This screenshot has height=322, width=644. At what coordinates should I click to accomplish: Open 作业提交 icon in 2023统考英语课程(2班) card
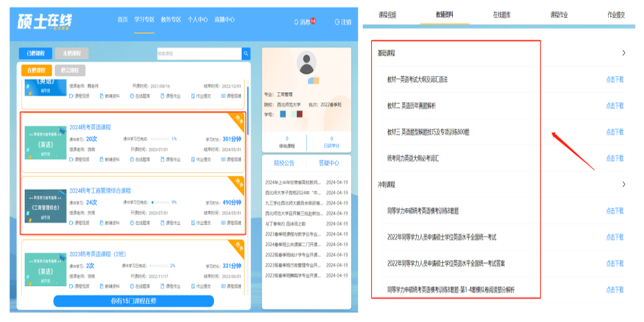pyautogui.click(x=193, y=286)
